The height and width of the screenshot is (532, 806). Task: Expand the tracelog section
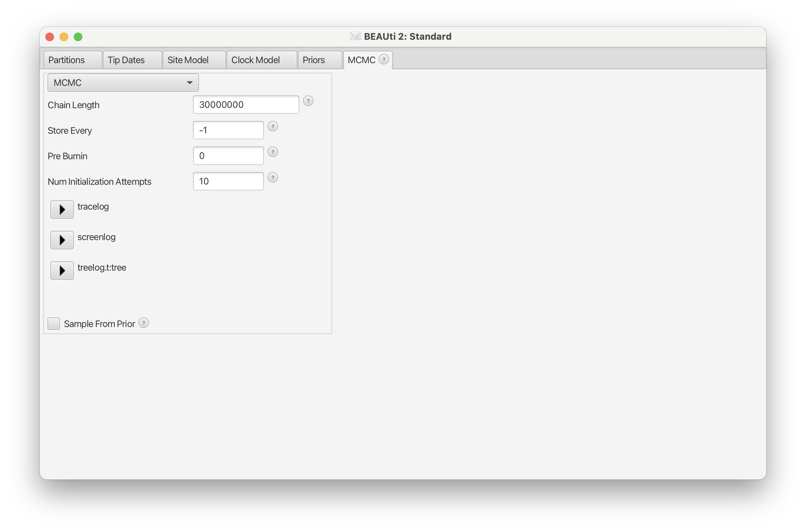point(62,210)
